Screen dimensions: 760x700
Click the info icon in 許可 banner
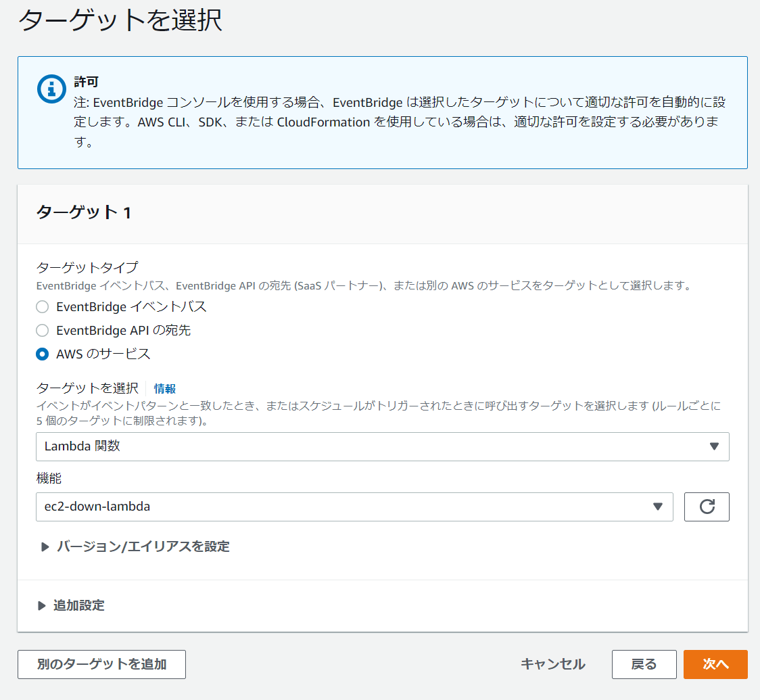(51, 89)
